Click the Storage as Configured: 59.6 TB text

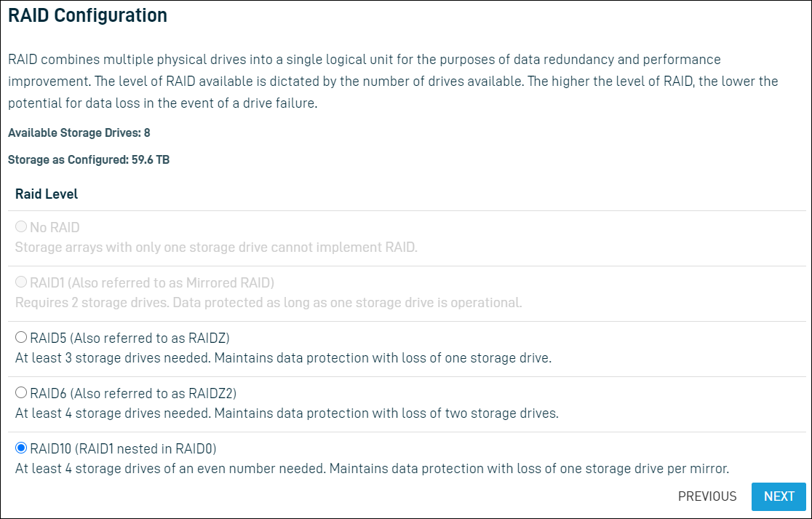(x=88, y=159)
